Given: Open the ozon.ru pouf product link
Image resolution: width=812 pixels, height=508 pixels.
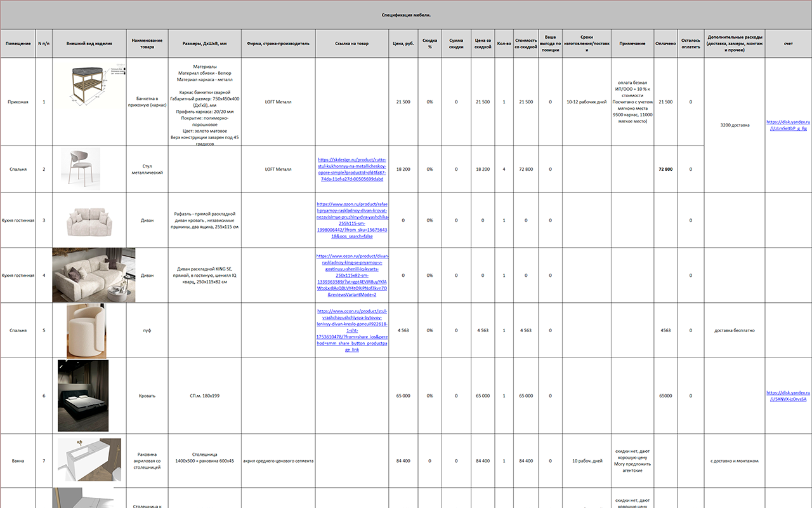Looking at the screenshot, I should pos(352,330).
